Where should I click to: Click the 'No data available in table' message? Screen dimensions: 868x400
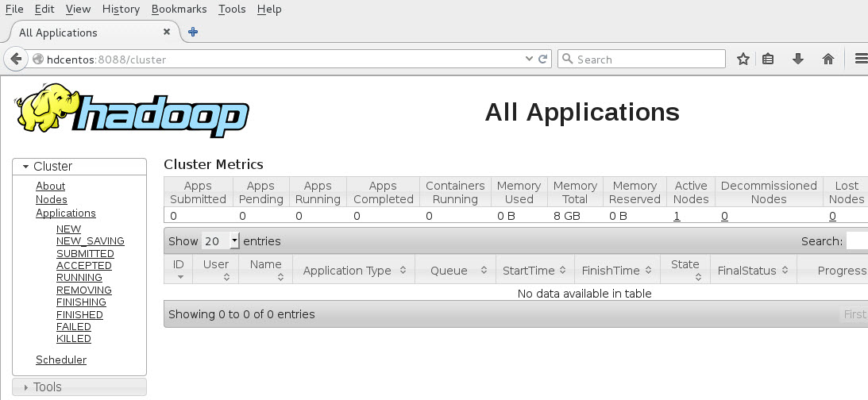[x=584, y=294]
